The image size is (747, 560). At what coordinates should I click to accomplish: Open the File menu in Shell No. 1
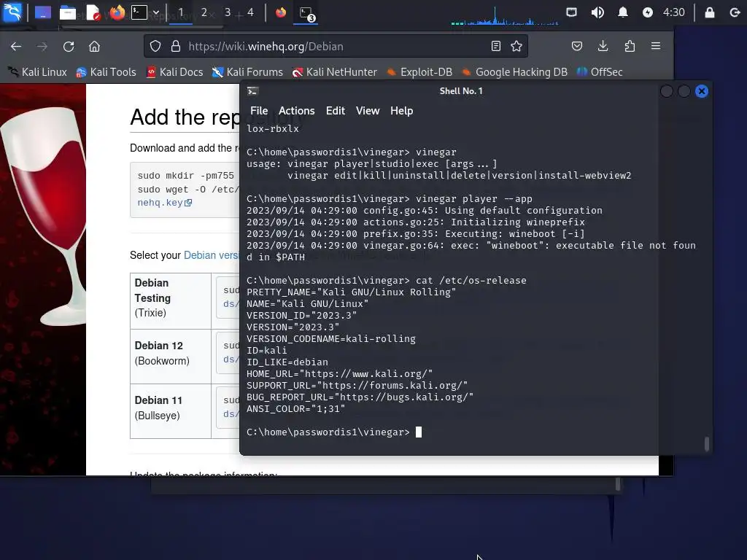pos(259,111)
